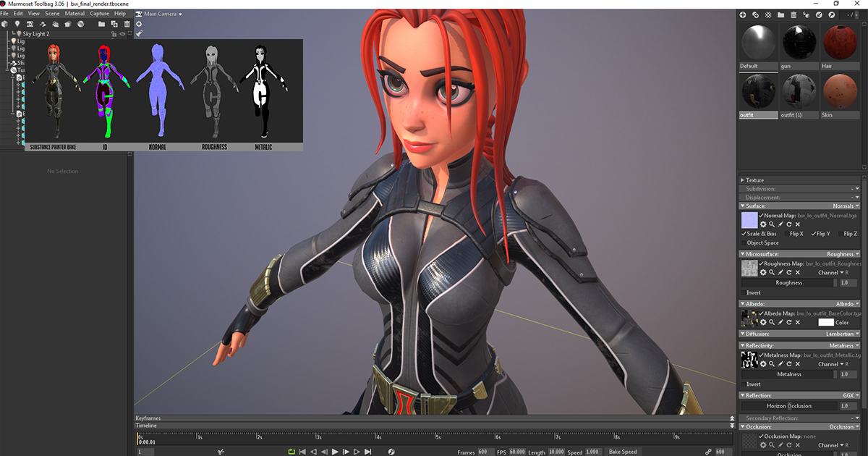Toggle Sky Light 2 lock icon

coord(114,34)
